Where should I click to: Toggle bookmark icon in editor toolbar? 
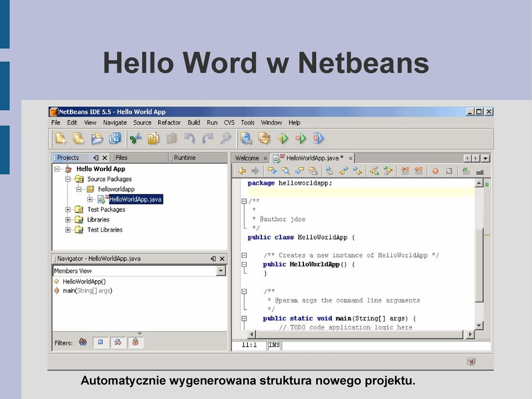pyautogui.click(x=330, y=171)
